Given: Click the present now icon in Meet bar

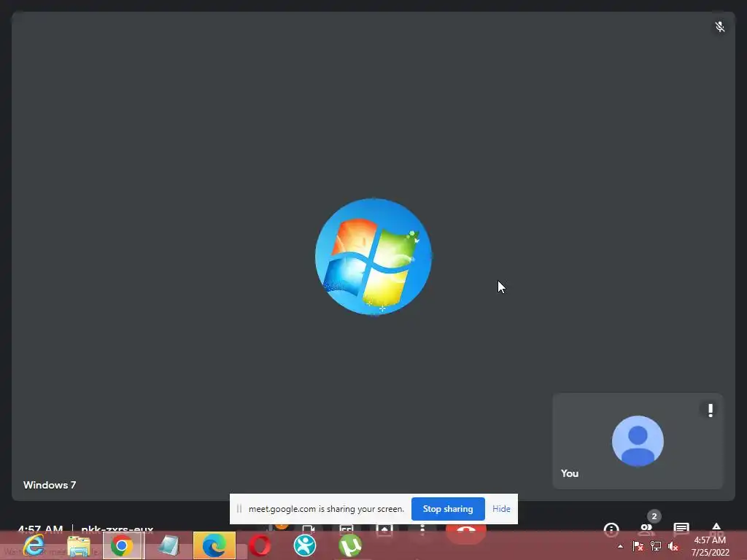Looking at the screenshot, I should [384, 529].
